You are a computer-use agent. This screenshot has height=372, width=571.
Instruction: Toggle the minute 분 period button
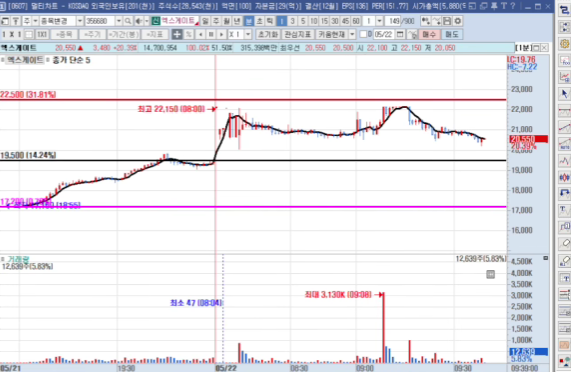(249, 21)
